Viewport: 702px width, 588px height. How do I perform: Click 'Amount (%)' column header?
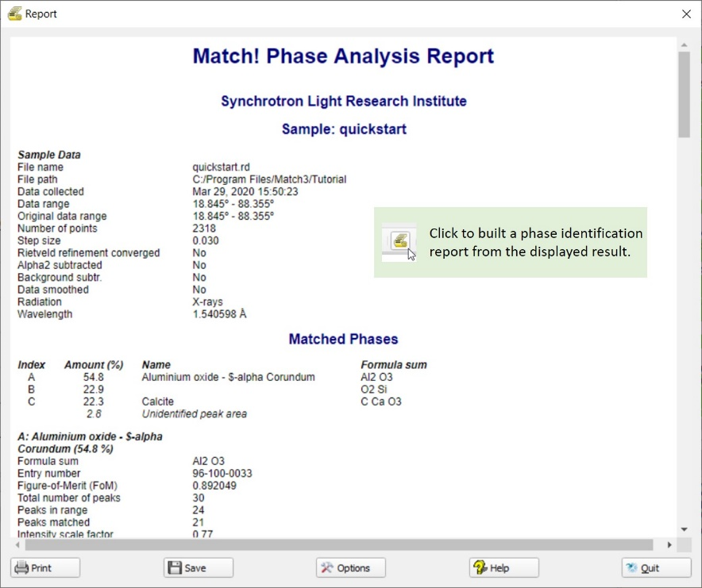[94, 365]
